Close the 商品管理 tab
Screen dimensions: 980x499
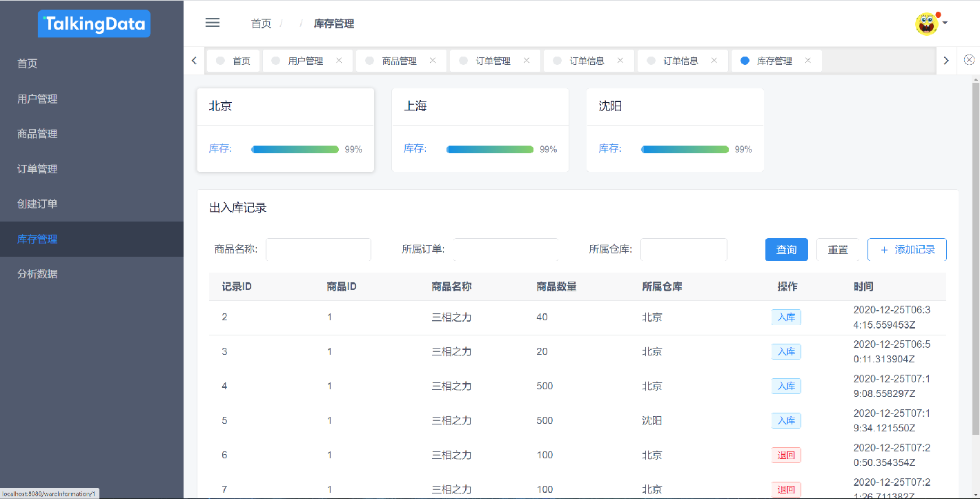click(x=433, y=60)
